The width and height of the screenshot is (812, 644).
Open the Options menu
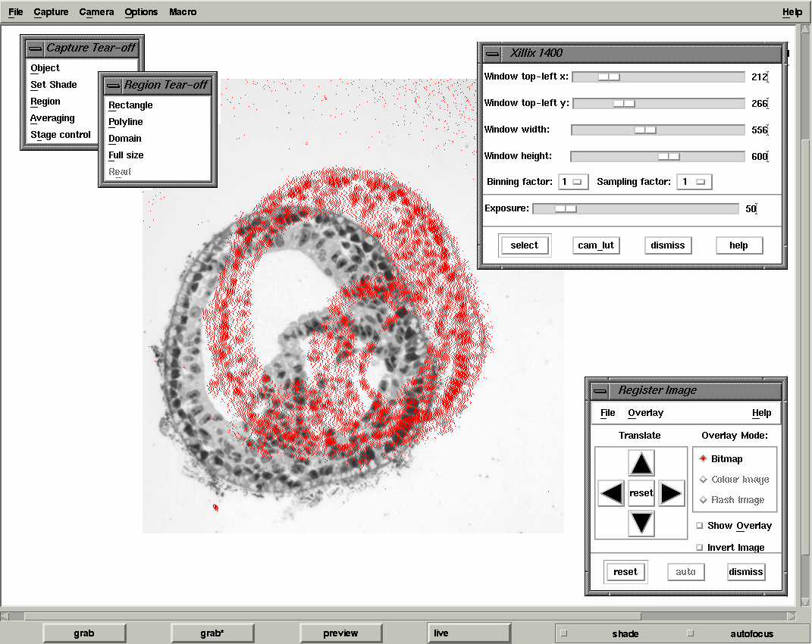coord(141,12)
